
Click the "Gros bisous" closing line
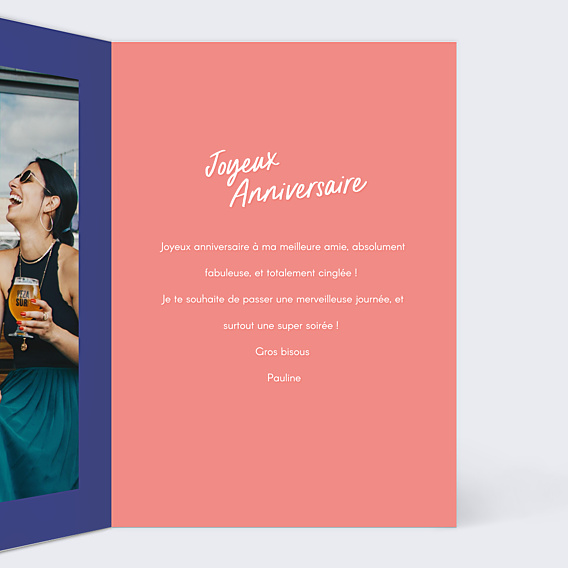click(282, 352)
